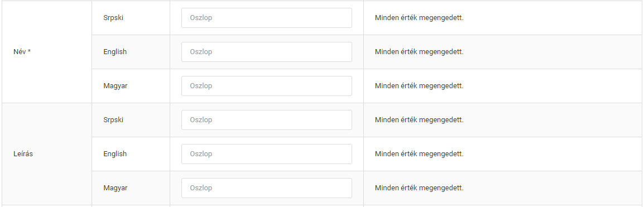Click the English label in the Név group

(115, 52)
